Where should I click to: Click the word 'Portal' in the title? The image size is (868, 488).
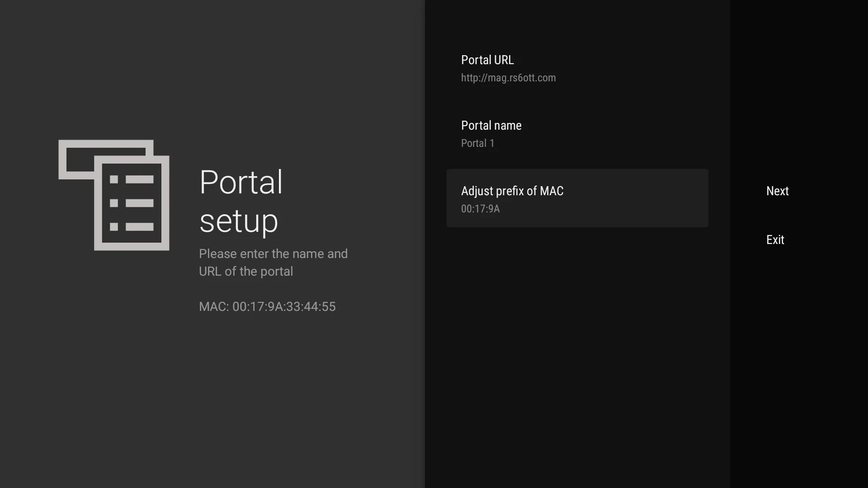coord(241,182)
